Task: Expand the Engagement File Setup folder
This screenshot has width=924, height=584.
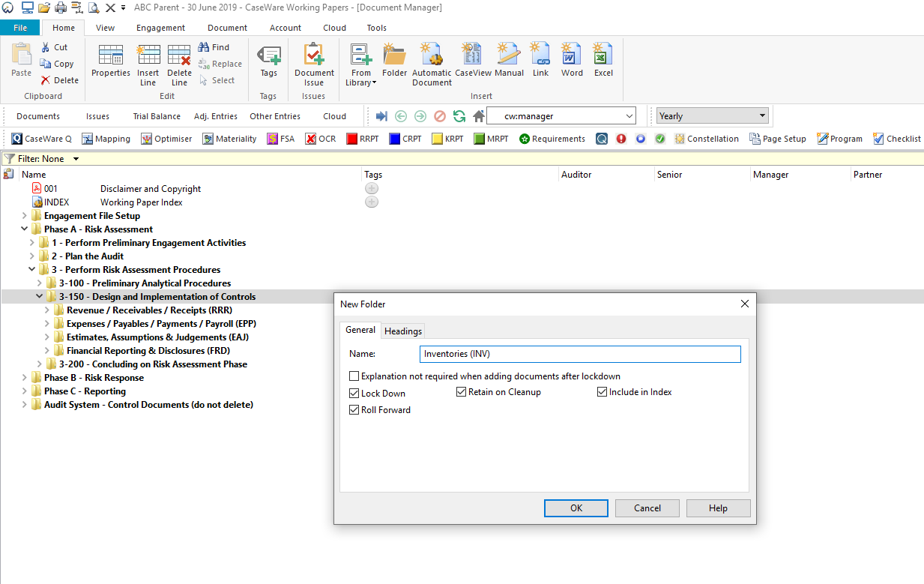Action: [25, 216]
